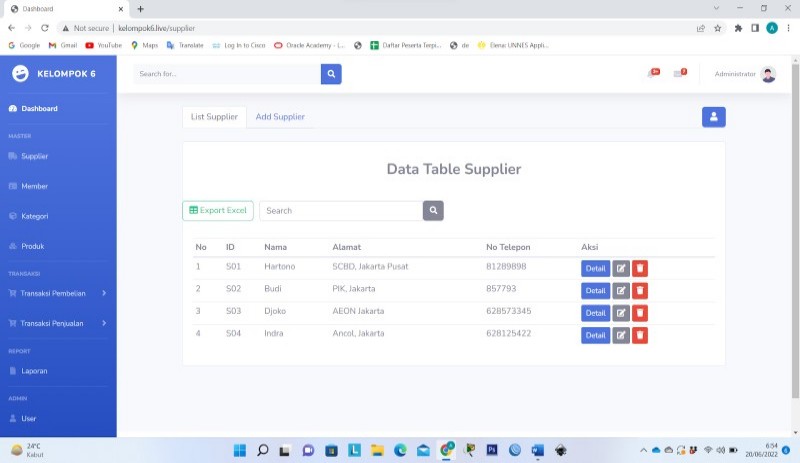Open the messages envelope icon
Image resolution: width=800 pixels, height=463 pixels.
coord(679,74)
